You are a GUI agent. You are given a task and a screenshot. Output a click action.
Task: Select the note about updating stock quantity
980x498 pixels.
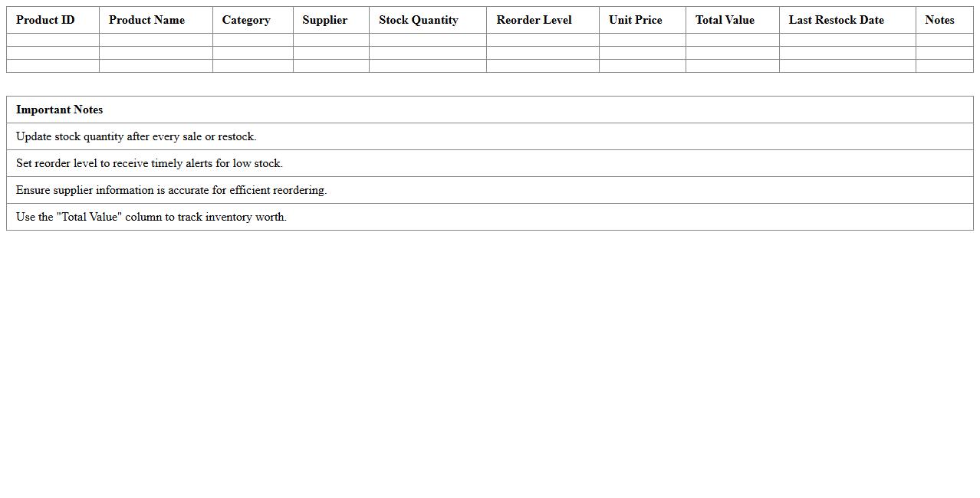(x=136, y=136)
